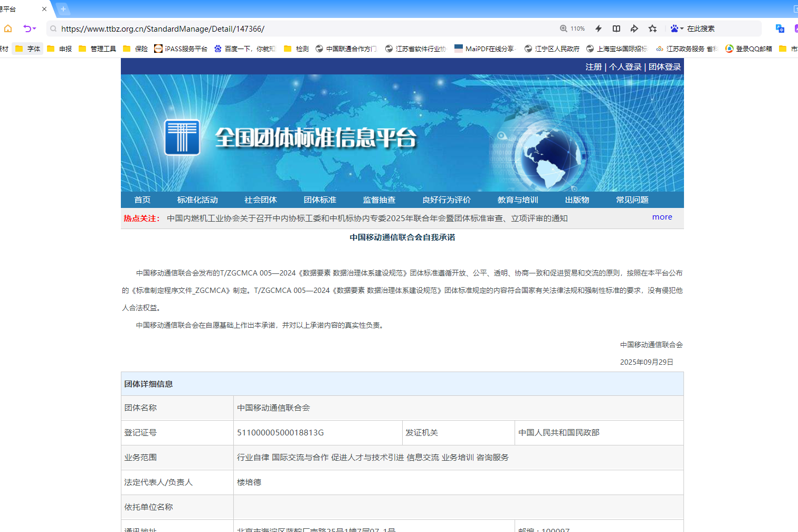Click the home icon at top left
Image resolution: width=798 pixels, height=532 pixels.
click(x=7, y=28)
